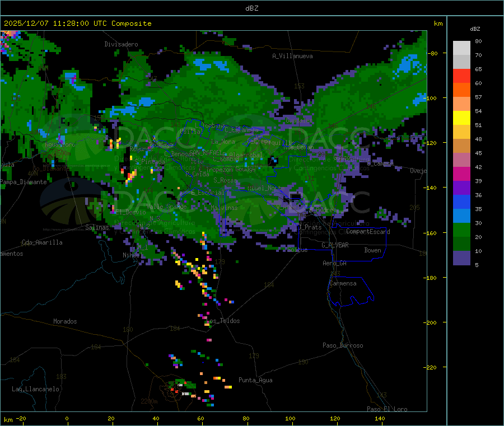Click the El_Desvio label
This screenshot has height=426, width=504.
[130, 212]
